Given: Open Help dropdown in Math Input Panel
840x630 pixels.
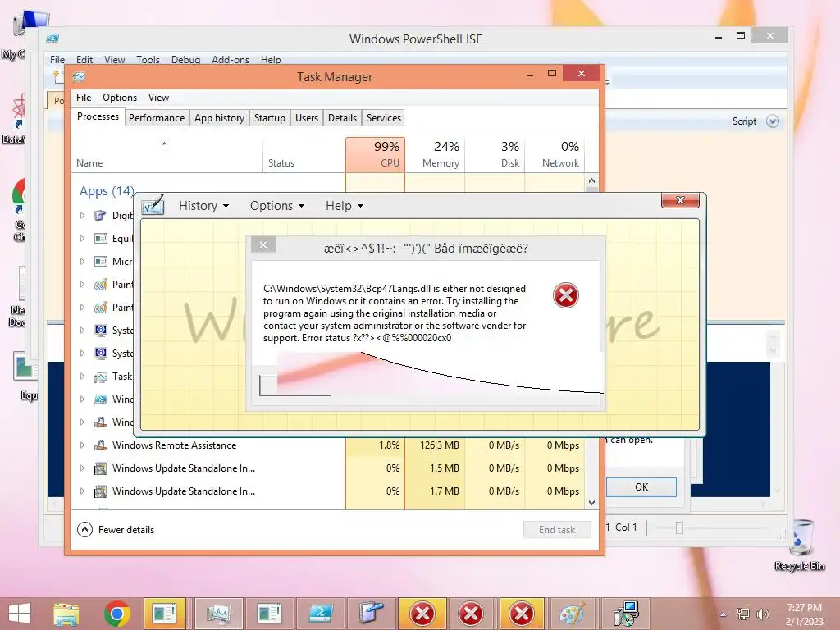Looking at the screenshot, I should click(x=345, y=206).
